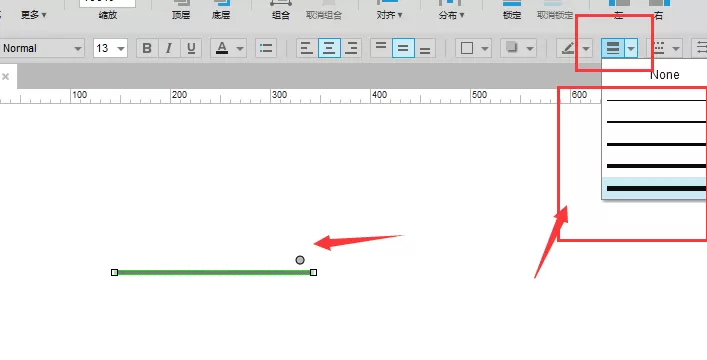The height and width of the screenshot is (360, 707).
Task: Align text to bottom vertically
Action: point(425,48)
